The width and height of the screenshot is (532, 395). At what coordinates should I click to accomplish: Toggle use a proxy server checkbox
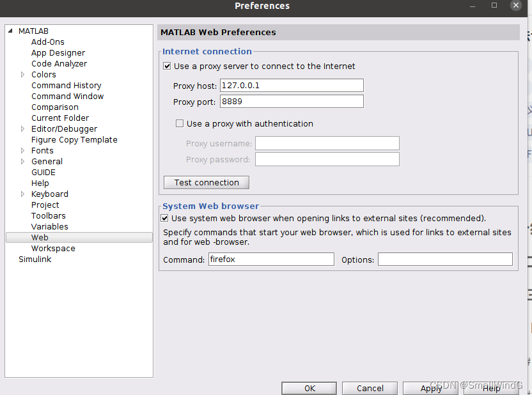(167, 66)
